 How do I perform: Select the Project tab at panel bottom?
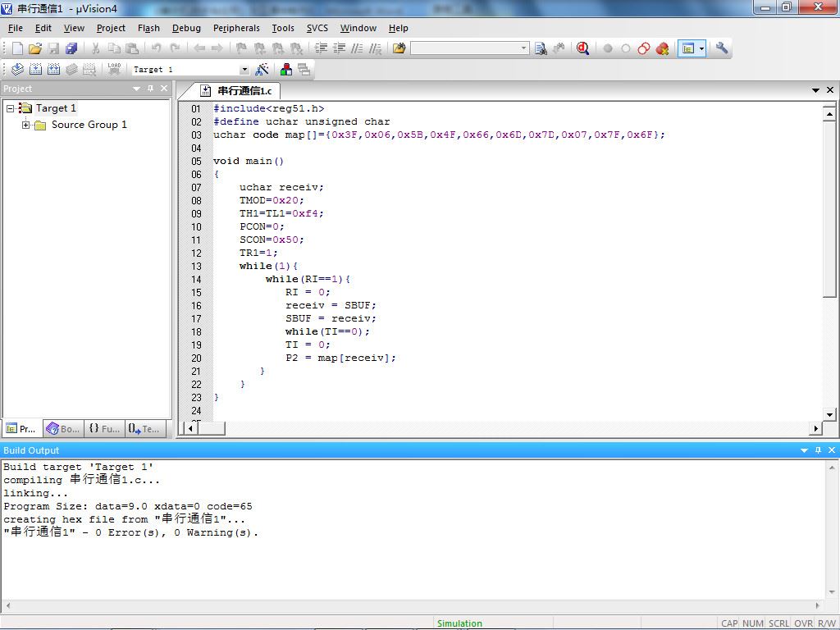click(x=22, y=428)
